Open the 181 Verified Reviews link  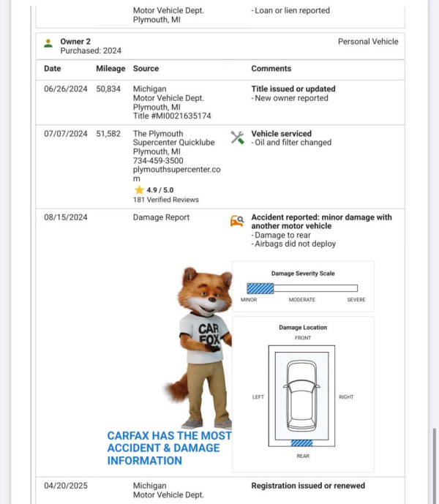tap(165, 200)
